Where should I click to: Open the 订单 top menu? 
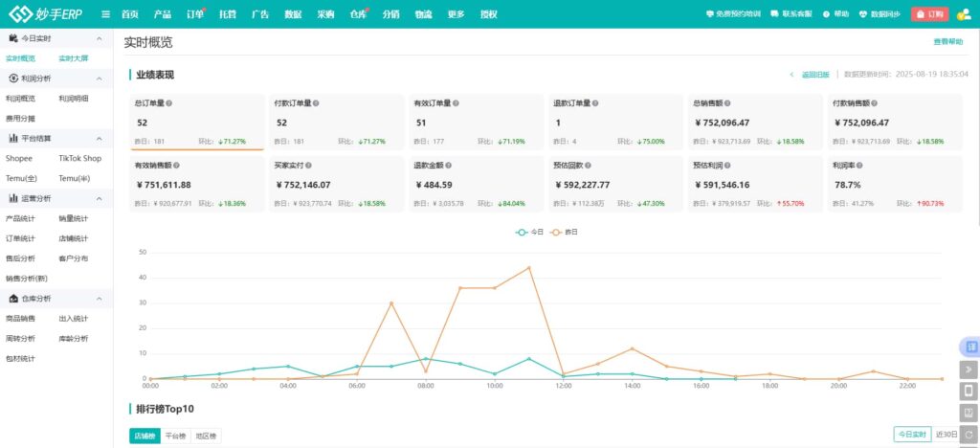[194, 14]
